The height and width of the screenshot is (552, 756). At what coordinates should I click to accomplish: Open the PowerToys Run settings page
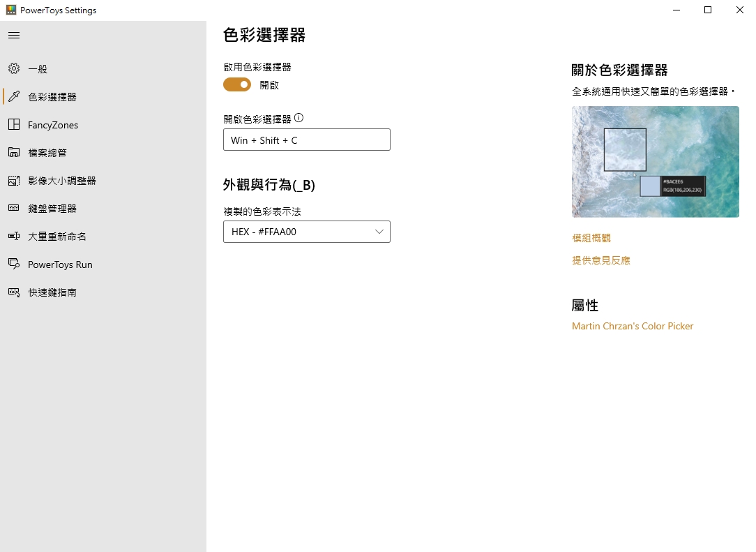click(103, 264)
